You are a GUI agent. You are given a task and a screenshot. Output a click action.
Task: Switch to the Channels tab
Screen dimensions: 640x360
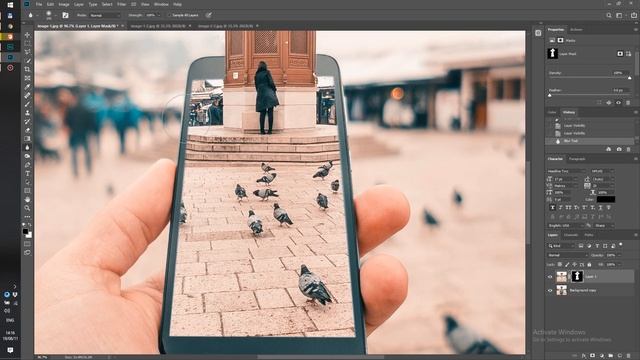coord(571,236)
